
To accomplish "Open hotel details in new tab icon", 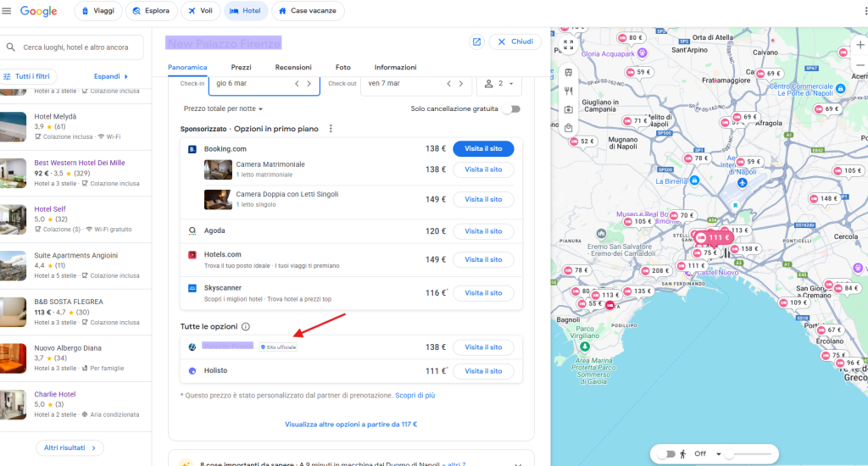I will 476,42.
